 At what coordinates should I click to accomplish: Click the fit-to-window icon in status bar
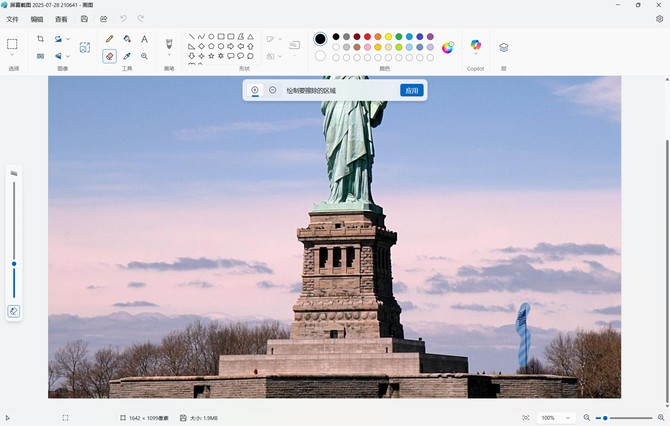(526, 417)
